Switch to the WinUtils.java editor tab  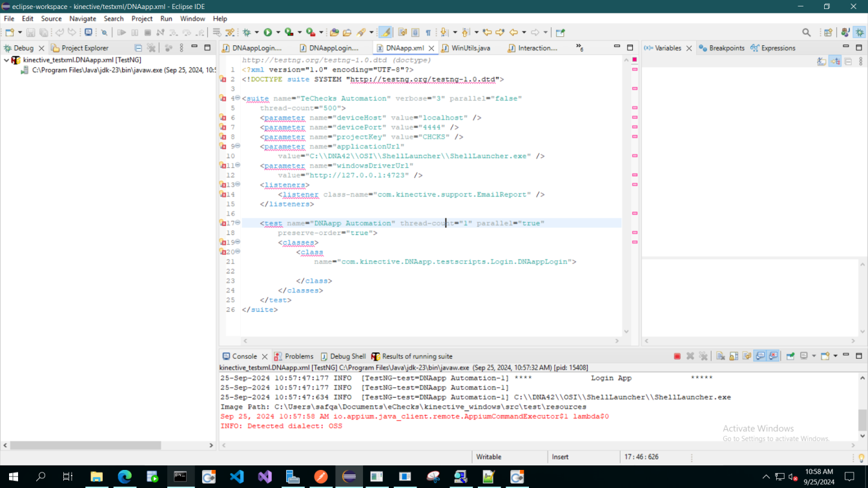coord(470,48)
